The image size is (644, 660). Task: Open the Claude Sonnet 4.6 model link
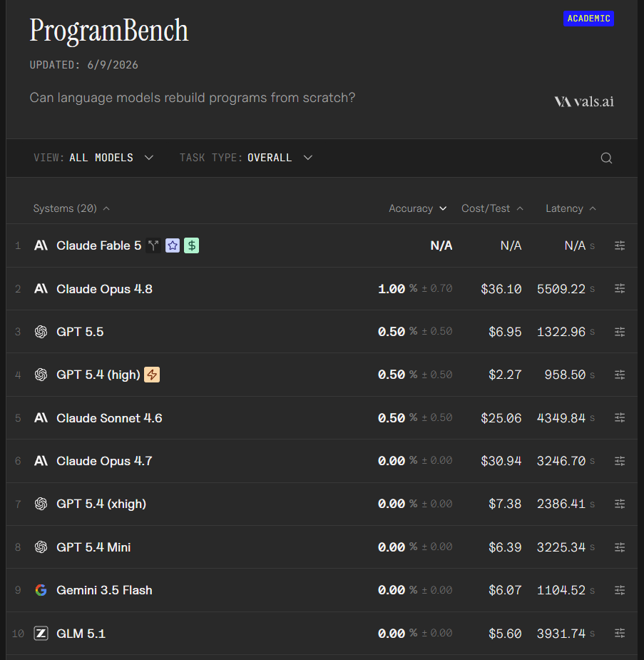(x=109, y=418)
